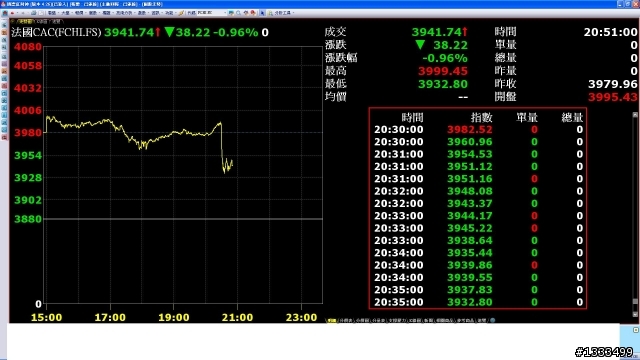Click the 最低 value 3932.80 in quote panel

pyautogui.click(x=442, y=84)
